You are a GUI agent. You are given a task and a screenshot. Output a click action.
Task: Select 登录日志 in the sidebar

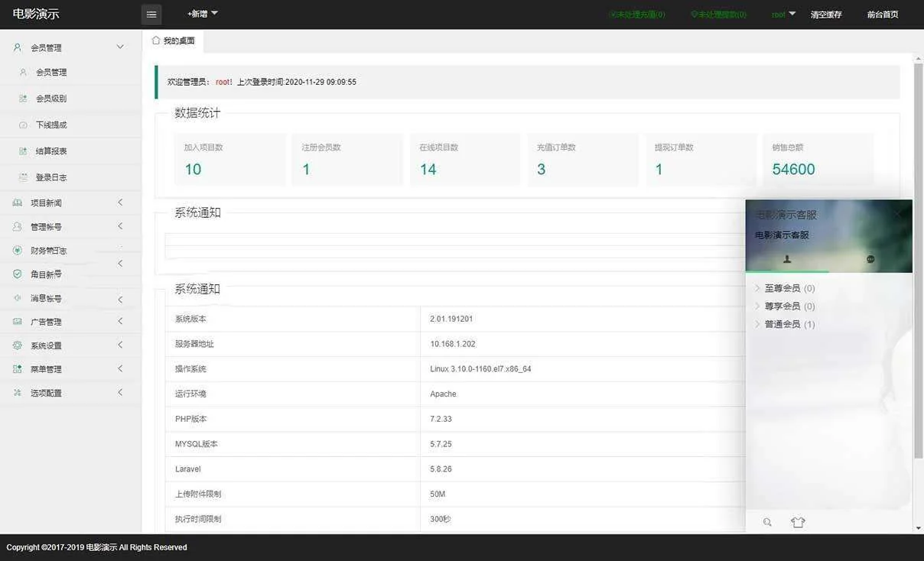(x=51, y=177)
